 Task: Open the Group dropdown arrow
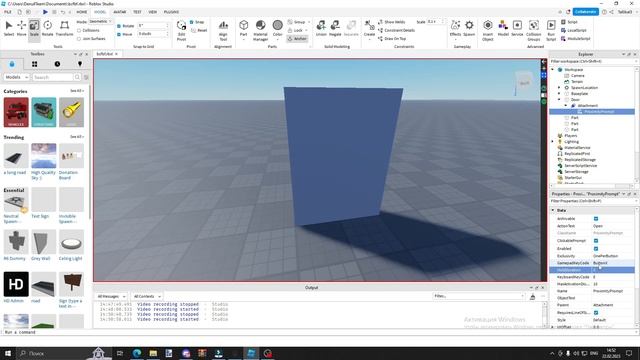[x=309, y=22]
